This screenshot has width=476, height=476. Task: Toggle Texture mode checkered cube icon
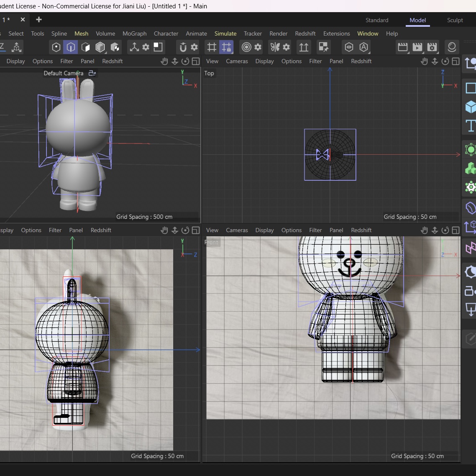[x=115, y=47]
